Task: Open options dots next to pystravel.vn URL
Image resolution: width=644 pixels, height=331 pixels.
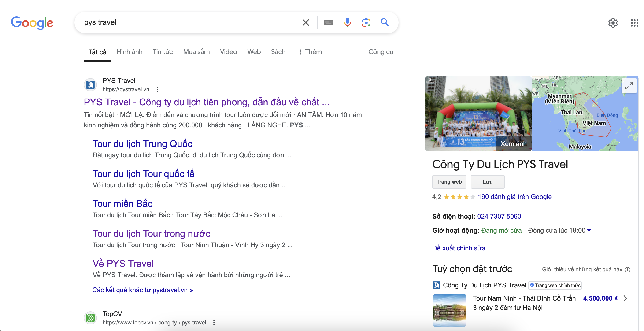Action: pos(157,89)
